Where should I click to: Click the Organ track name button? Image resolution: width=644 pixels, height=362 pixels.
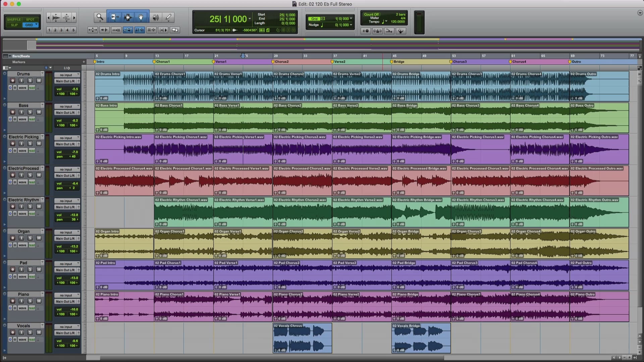[x=23, y=231]
